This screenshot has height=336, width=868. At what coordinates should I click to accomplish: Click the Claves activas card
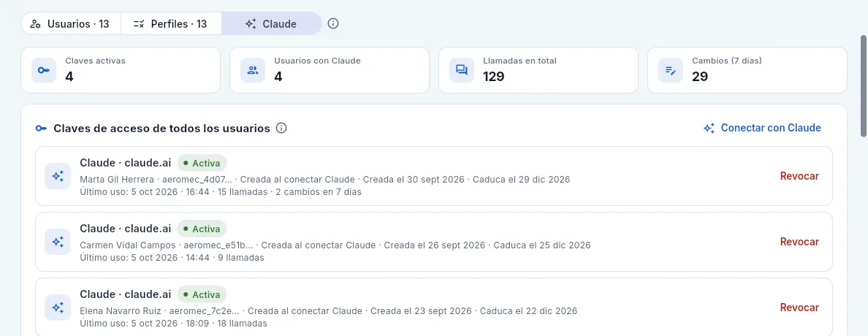(121, 70)
